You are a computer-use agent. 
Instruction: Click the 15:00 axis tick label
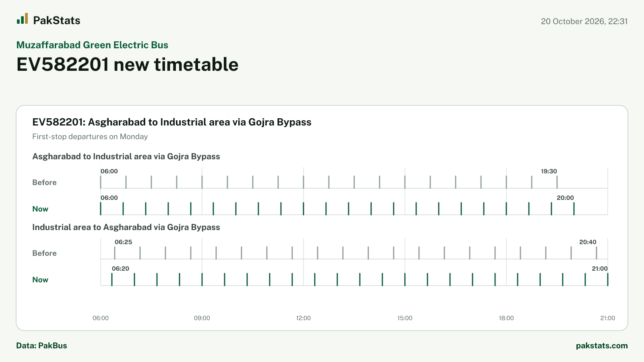pos(405,318)
